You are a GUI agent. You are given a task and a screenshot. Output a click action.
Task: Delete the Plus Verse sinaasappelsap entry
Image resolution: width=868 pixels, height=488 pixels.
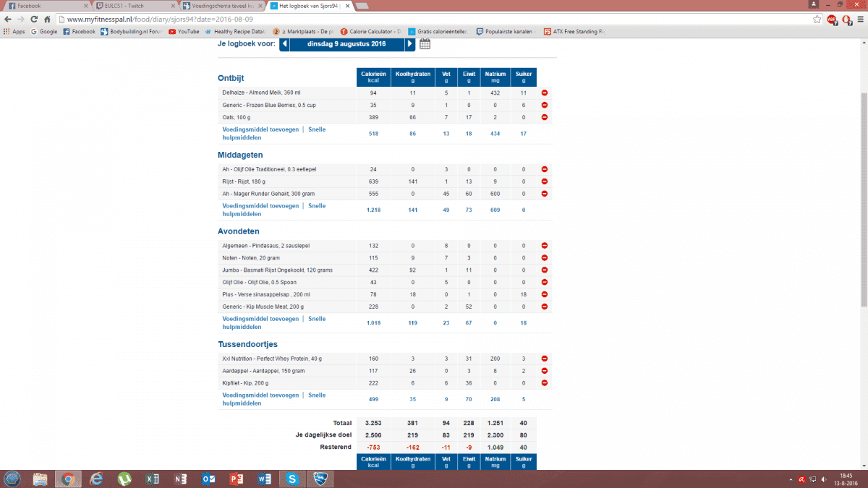point(544,294)
